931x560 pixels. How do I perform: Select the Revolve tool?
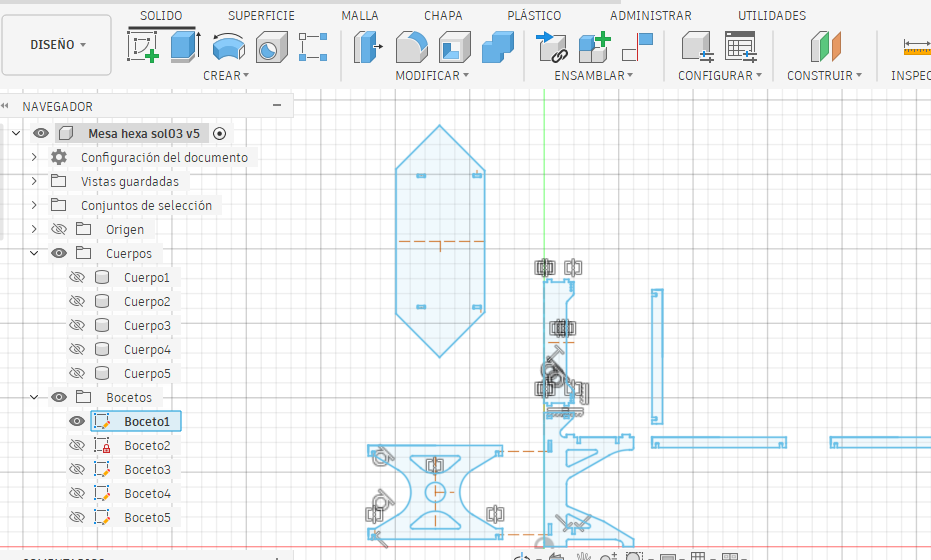point(229,47)
